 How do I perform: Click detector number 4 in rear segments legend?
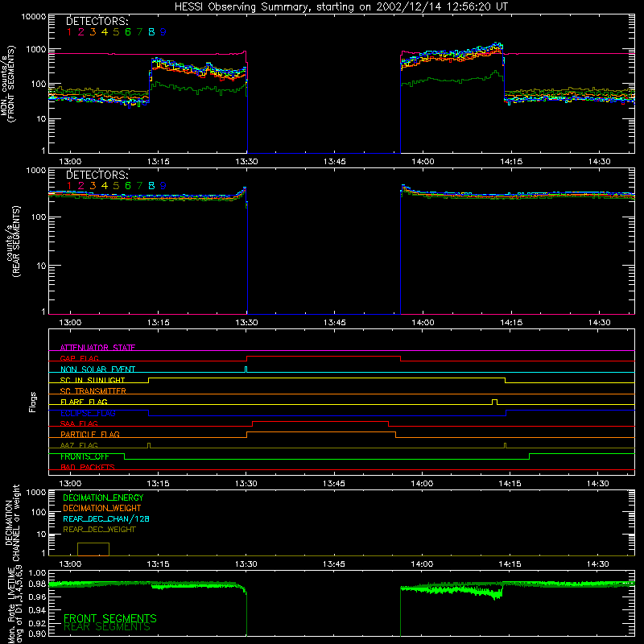(105, 186)
